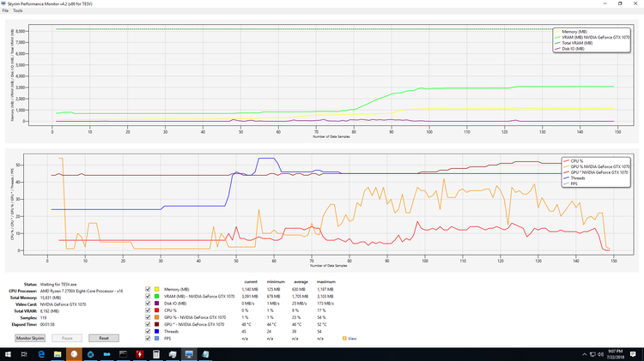Open File Explorer from the taskbar

pos(58,354)
